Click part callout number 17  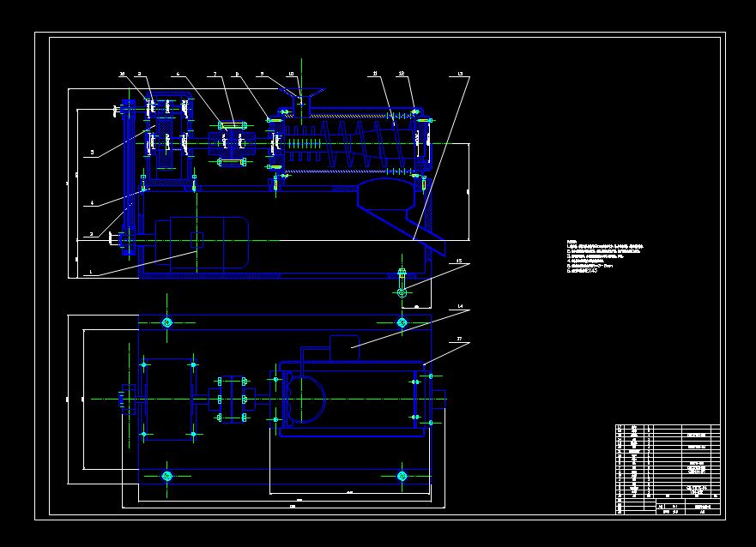(459, 339)
